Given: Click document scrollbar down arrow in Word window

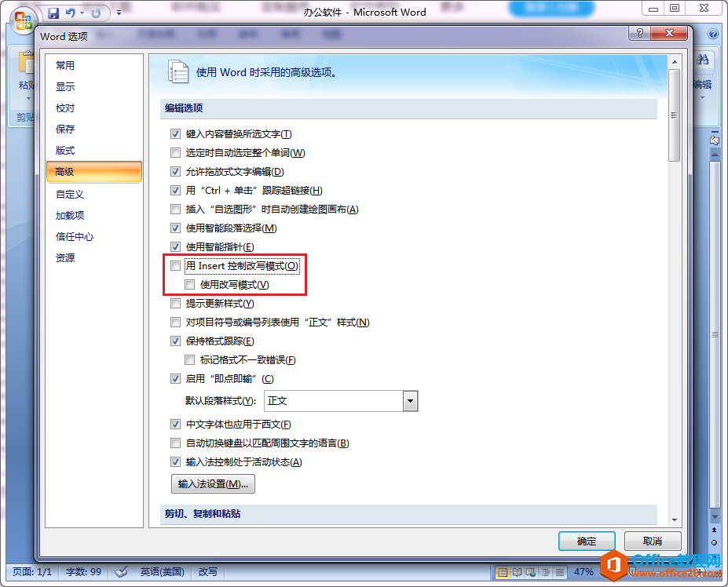Looking at the screenshot, I should (715, 517).
